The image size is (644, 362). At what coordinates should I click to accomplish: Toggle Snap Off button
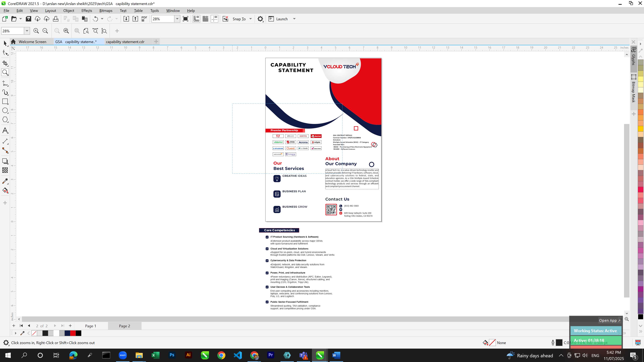point(226,19)
